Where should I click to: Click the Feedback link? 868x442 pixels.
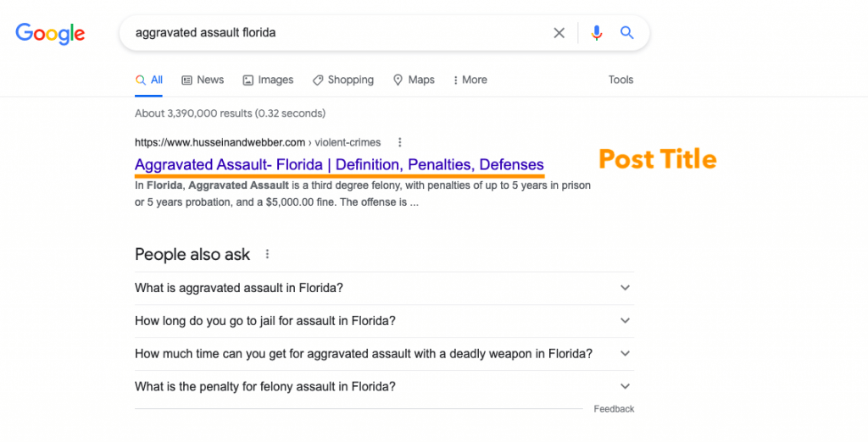[614, 409]
